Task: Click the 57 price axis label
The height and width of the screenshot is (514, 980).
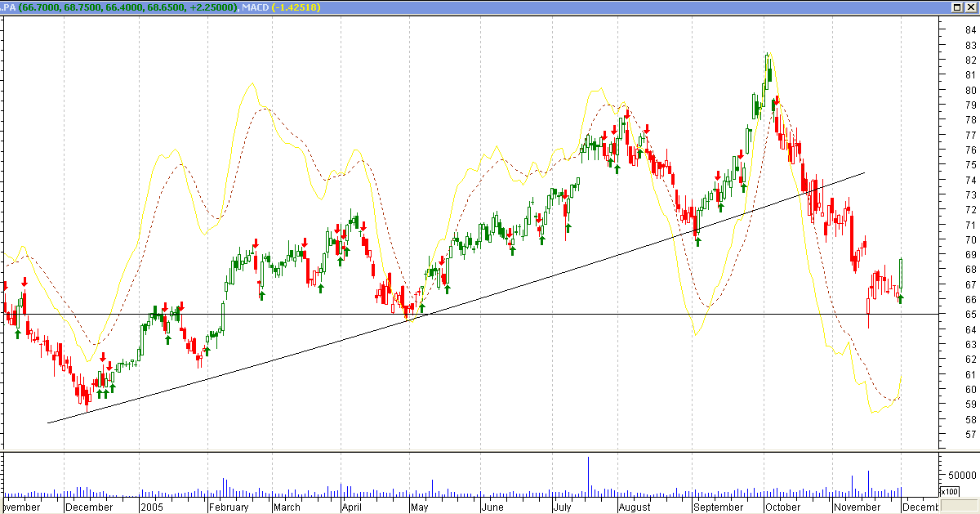Action: pos(970,435)
